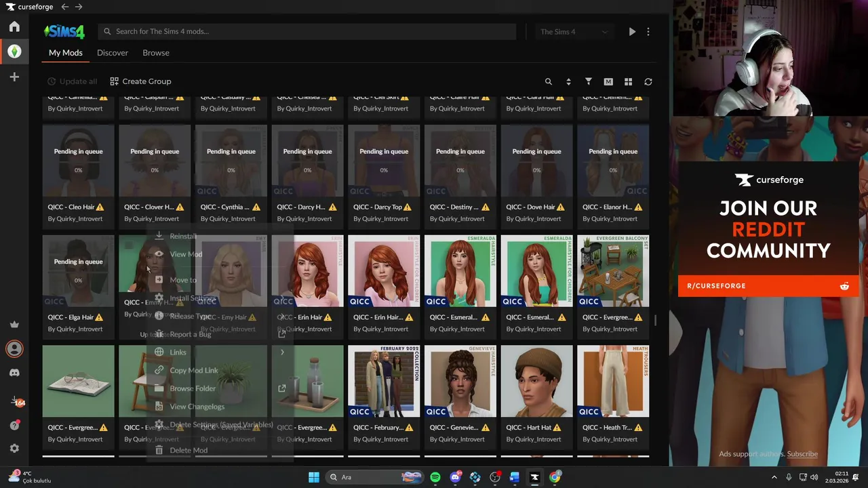Click the QICC - Destiny mod title

(x=455, y=207)
